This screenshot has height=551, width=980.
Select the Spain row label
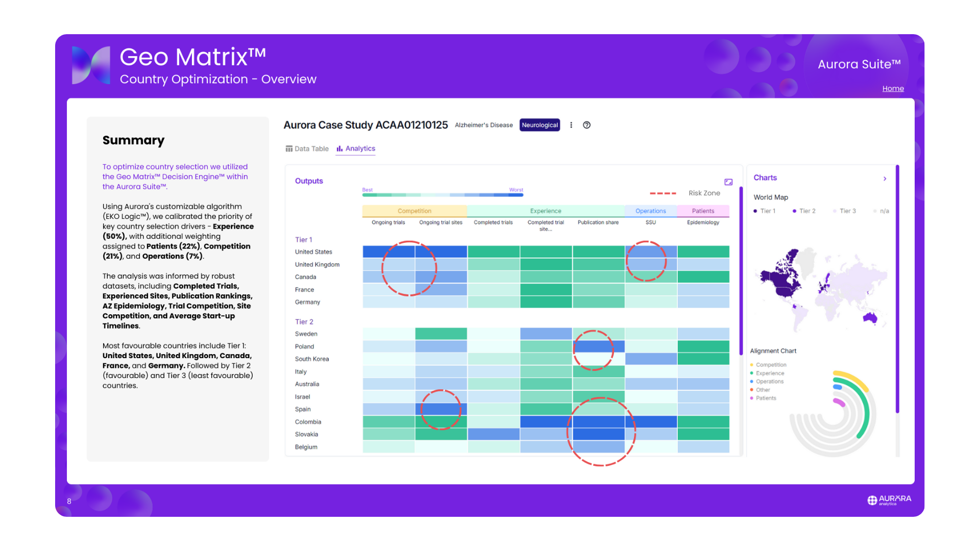click(303, 409)
